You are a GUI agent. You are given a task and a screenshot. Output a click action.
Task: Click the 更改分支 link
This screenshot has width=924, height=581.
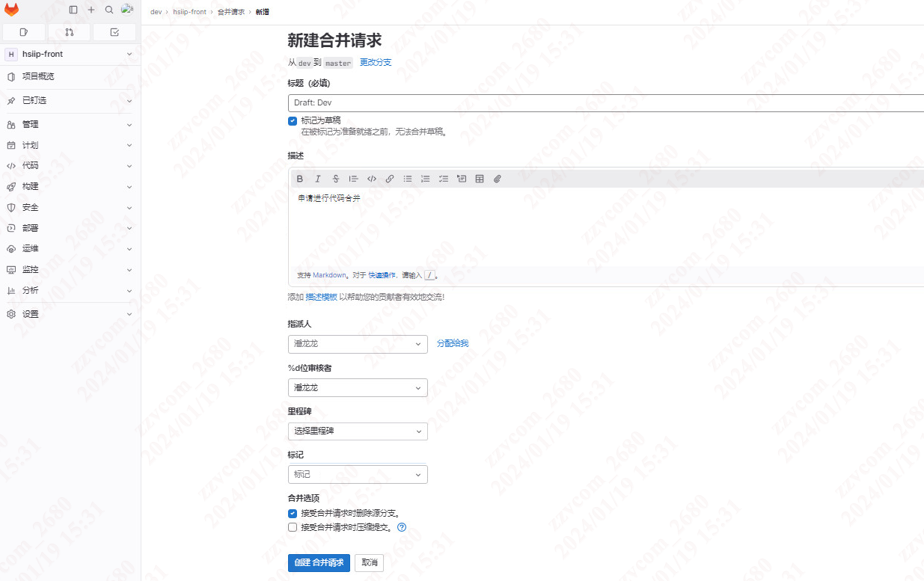point(376,63)
